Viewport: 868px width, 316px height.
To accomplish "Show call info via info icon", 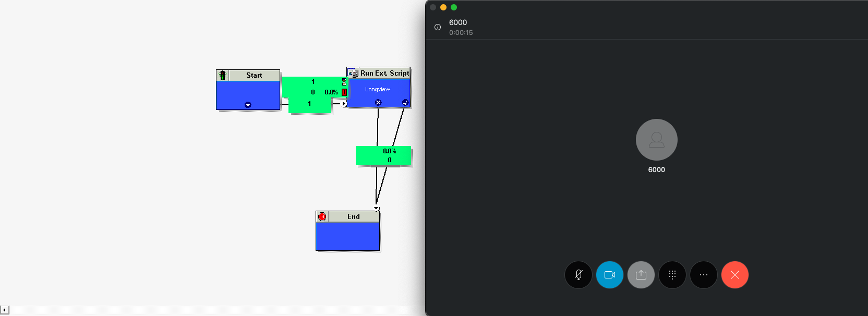I will 438,27.
